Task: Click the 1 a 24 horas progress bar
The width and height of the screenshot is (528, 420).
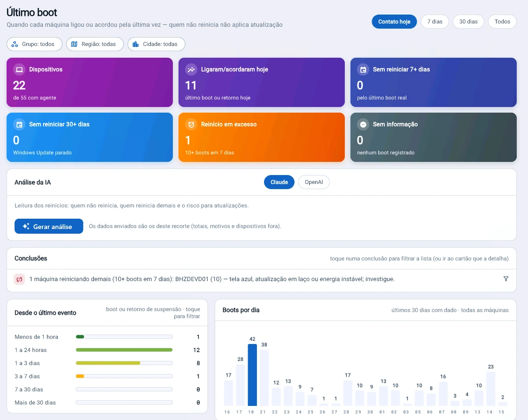Action: click(x=124, y=350)
